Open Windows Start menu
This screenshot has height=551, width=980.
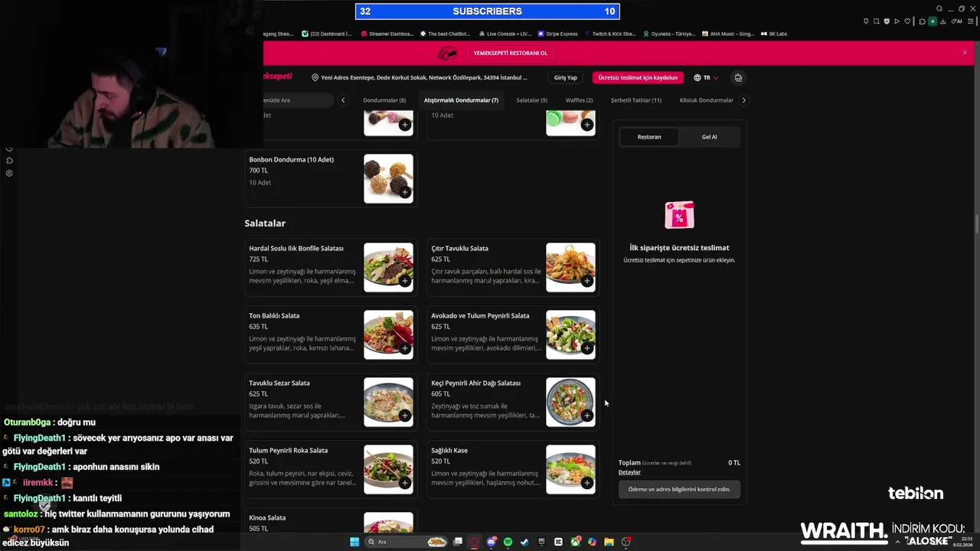click(x=354, y=542)
